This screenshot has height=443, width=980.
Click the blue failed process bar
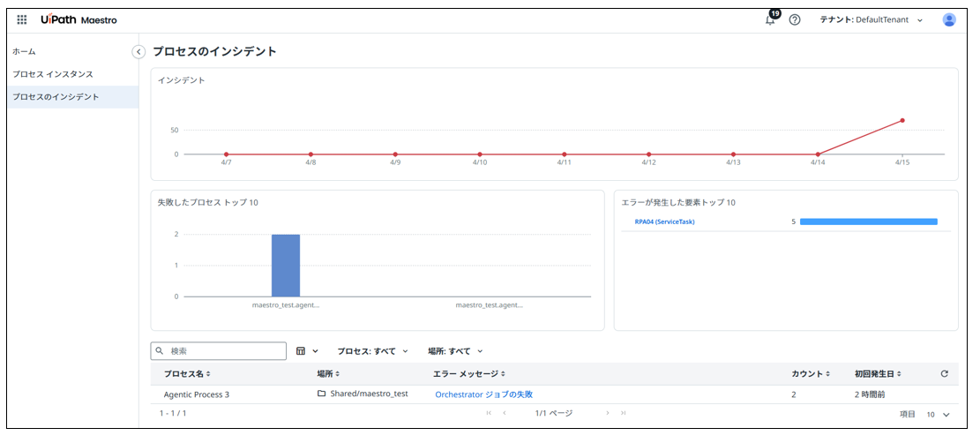click(x=286, y=265)
